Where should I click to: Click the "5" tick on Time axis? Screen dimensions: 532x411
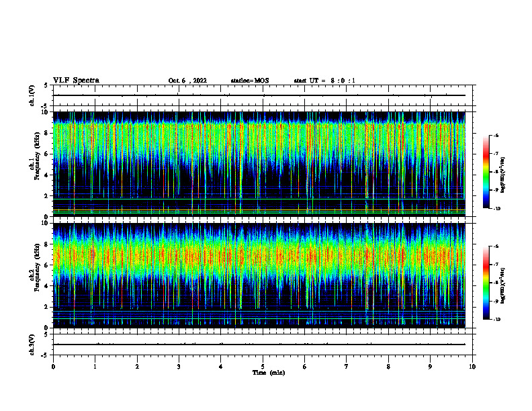[263, 367]
